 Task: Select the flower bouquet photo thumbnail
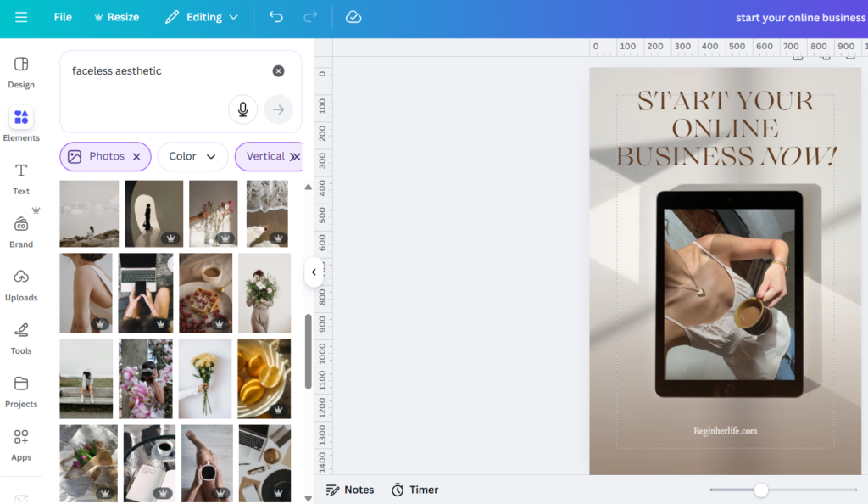pyautogui.click(x=205, y=378)
